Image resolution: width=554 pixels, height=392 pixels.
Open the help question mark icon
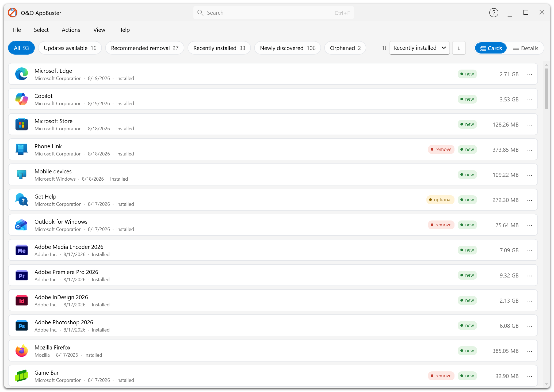[x=494, y=13]
